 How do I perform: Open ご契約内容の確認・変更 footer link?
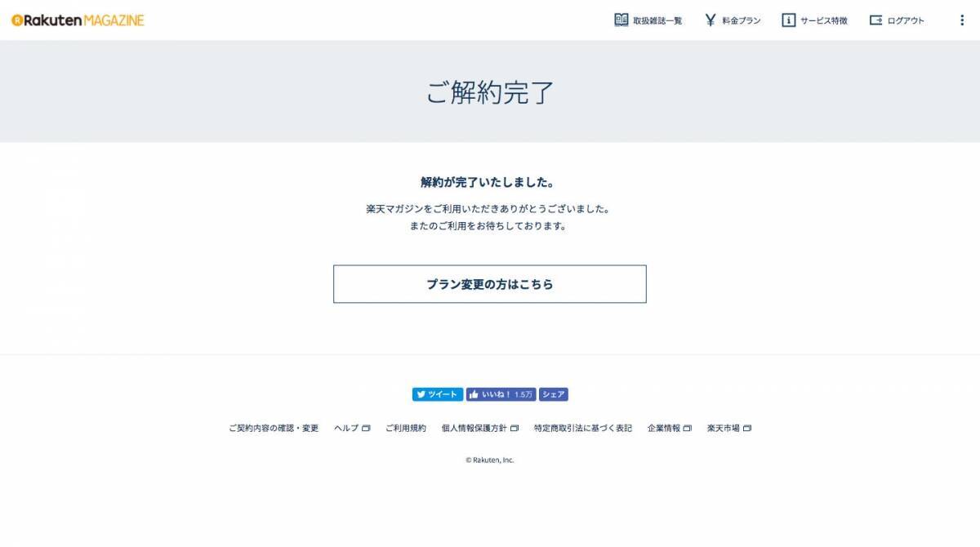coord(274,428)
